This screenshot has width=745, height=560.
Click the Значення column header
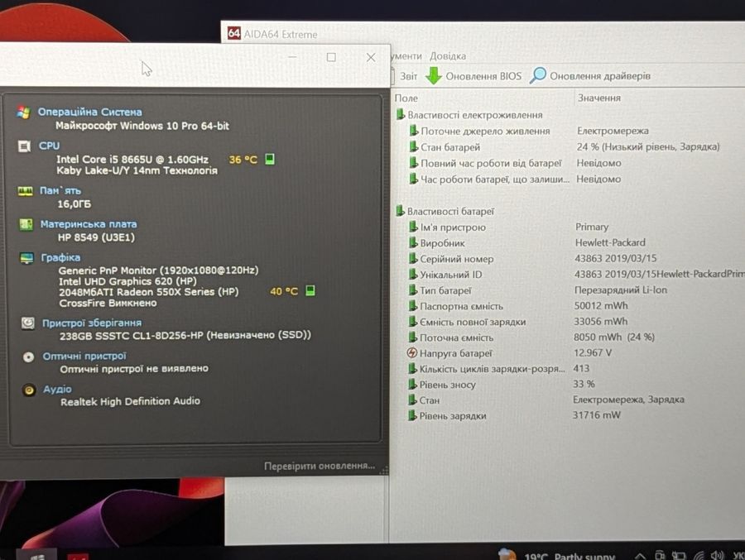click(599, 98)
